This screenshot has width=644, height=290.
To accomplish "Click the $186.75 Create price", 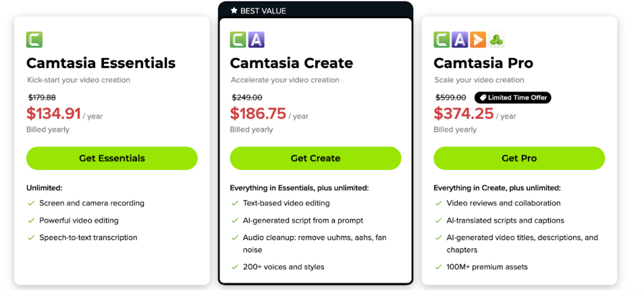I will tap(258, 113).
